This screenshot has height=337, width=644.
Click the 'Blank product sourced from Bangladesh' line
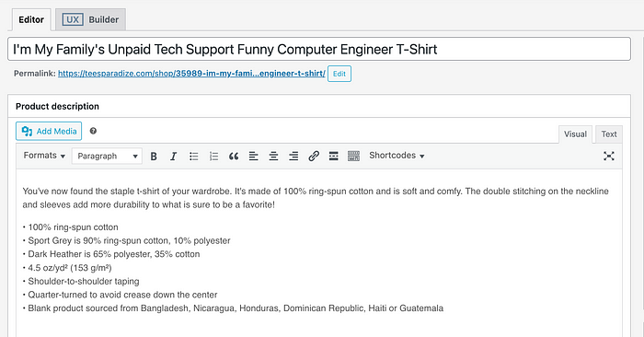pyautogui.click(x=233, y=308)
